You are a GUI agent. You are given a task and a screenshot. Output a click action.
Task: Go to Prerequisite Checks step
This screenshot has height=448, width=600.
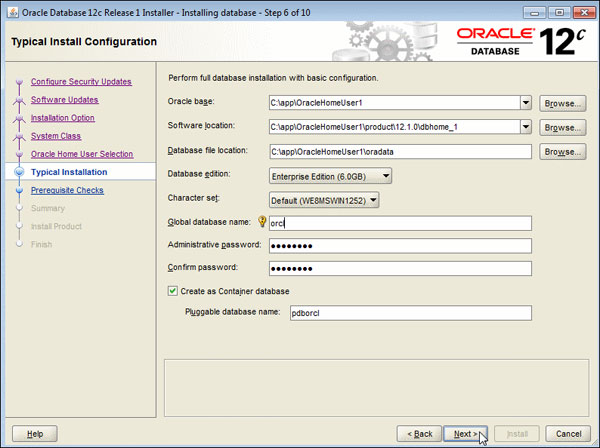tap(67, 190)
